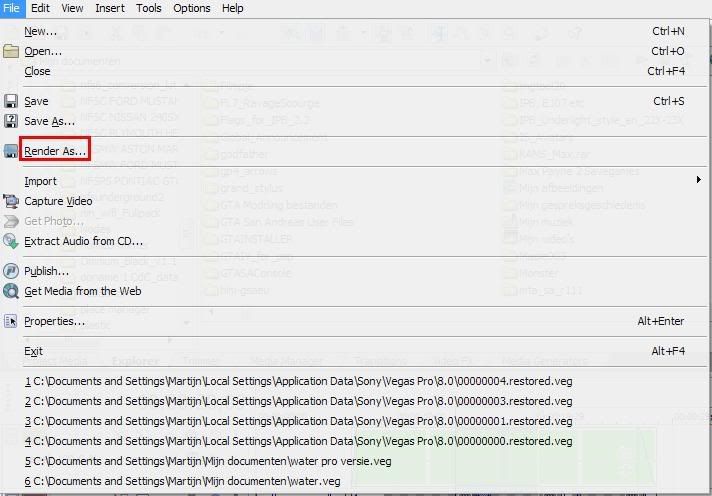Click the Properties icon

[11, 321]
